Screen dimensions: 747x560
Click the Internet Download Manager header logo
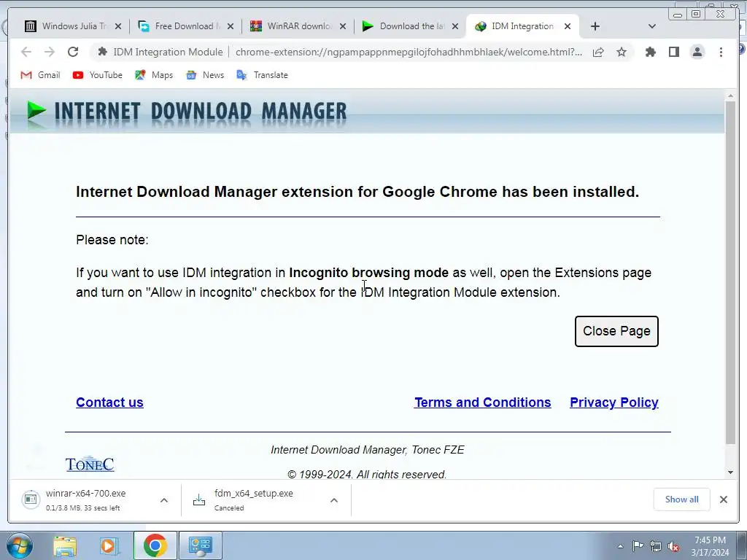(x=186, y=112)
